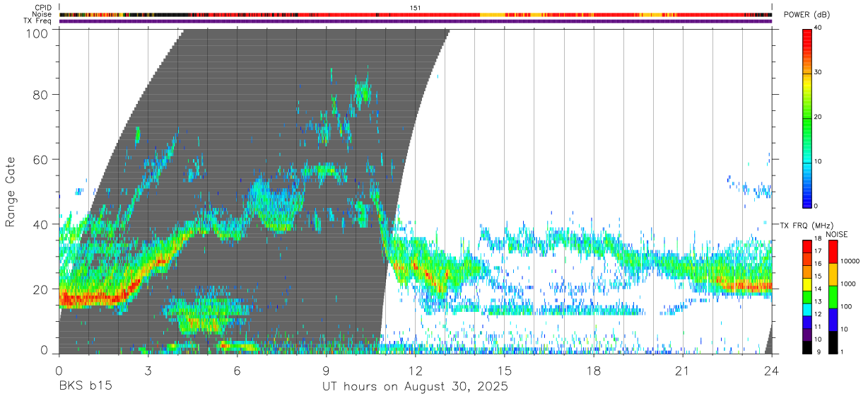868x401 pixels.
Task: Click the 40 tick on Range Gate axis
Action: 40,224
